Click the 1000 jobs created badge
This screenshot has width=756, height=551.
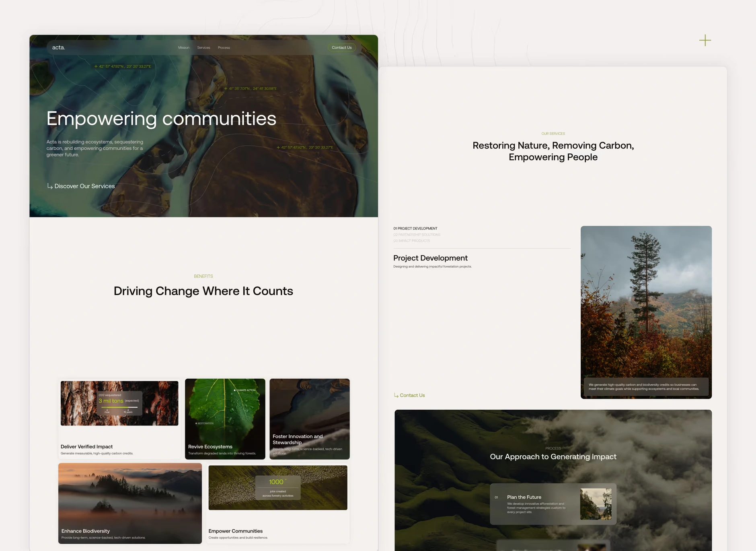278,487
